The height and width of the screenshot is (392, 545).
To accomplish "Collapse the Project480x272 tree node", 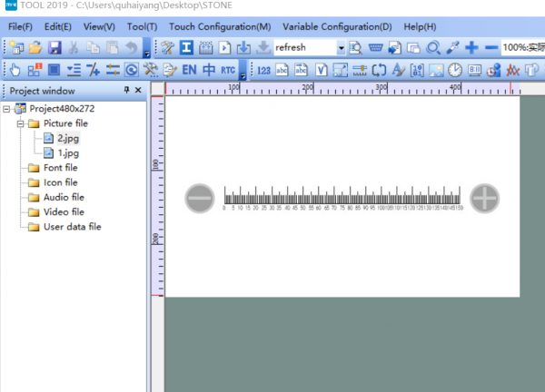I will pos(6,109).
